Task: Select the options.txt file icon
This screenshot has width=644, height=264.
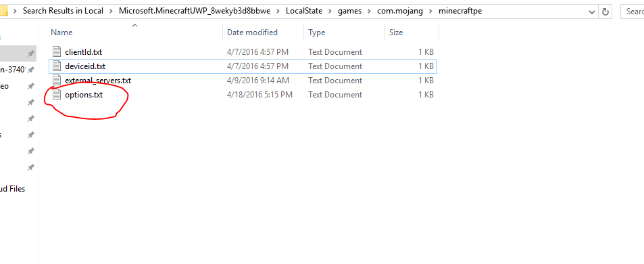Action: point(57,95)
